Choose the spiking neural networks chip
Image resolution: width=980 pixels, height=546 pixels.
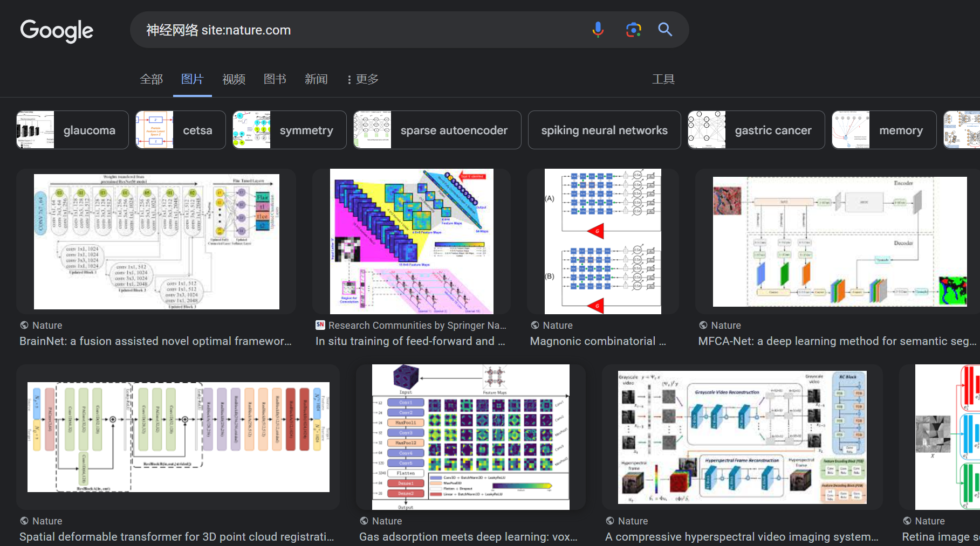[x=605, y=130]
